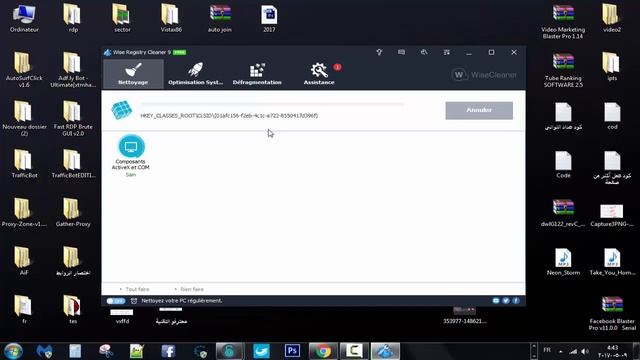The width and height of the screenshot is (640, 360).
Task: Open the Défragmentation tab
Action: 257,74
